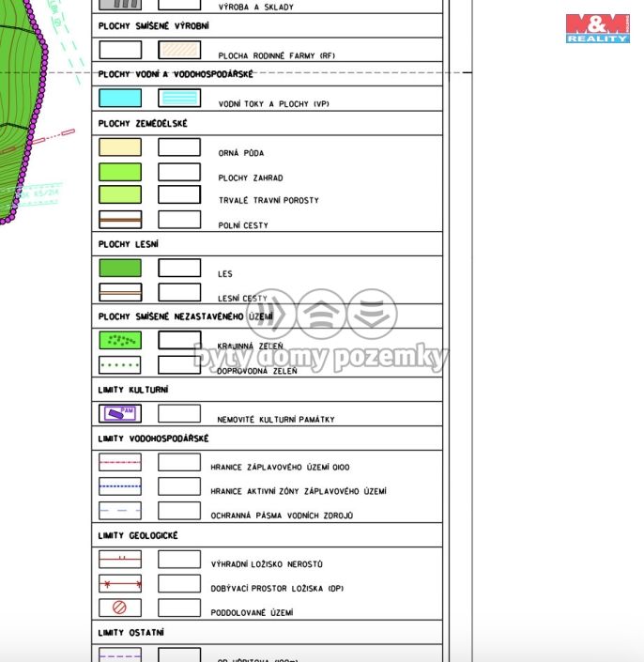
Task: Click the solid cyan water areas swatch
Action: 120,98
